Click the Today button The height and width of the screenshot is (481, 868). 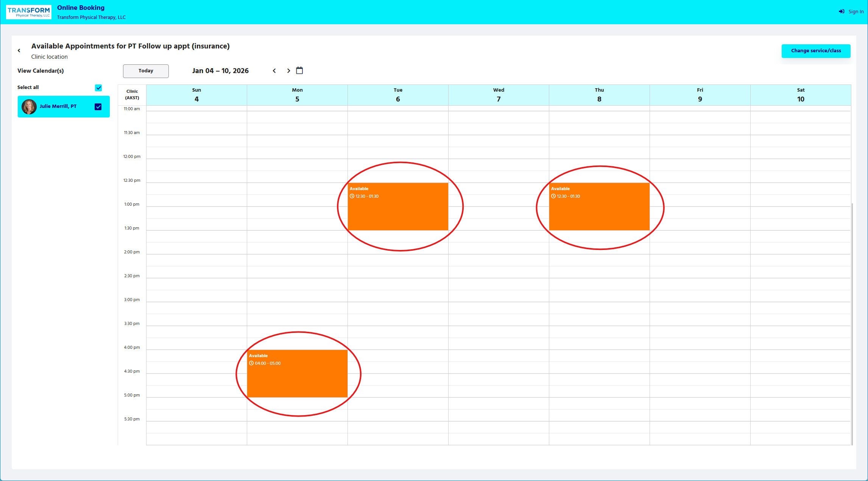[x=146, y=71]
